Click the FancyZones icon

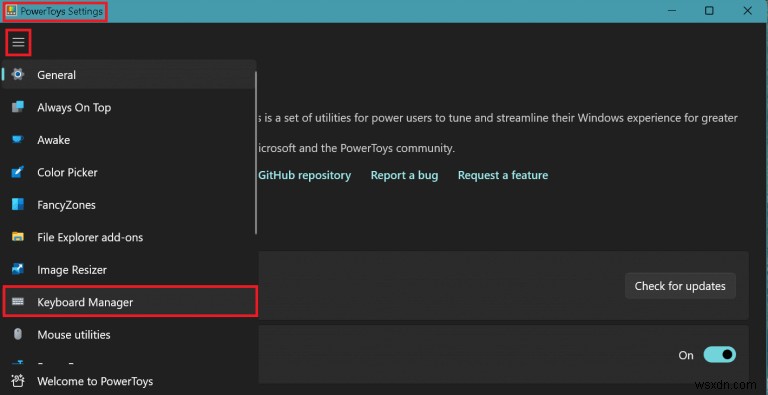point(18,204)
